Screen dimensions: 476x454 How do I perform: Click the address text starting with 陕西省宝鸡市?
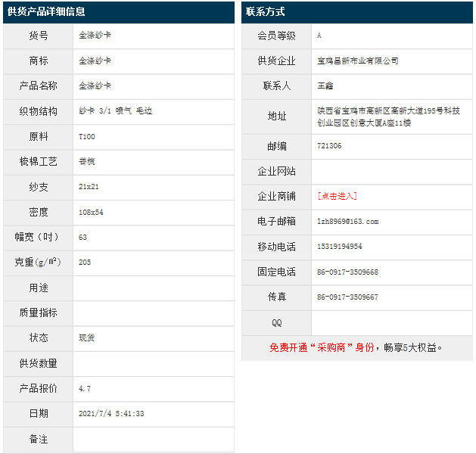point(388,117)
